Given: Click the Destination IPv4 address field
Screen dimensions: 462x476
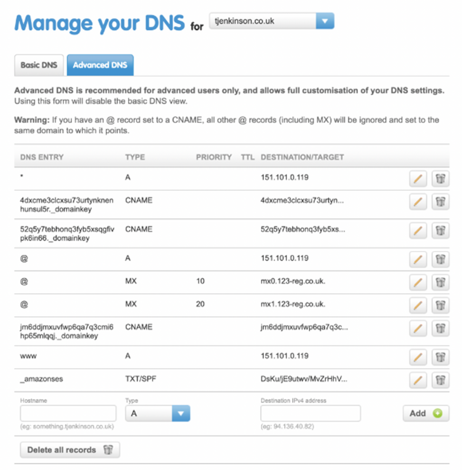Looking at the screenshot, I should click(x=310, y=414).
